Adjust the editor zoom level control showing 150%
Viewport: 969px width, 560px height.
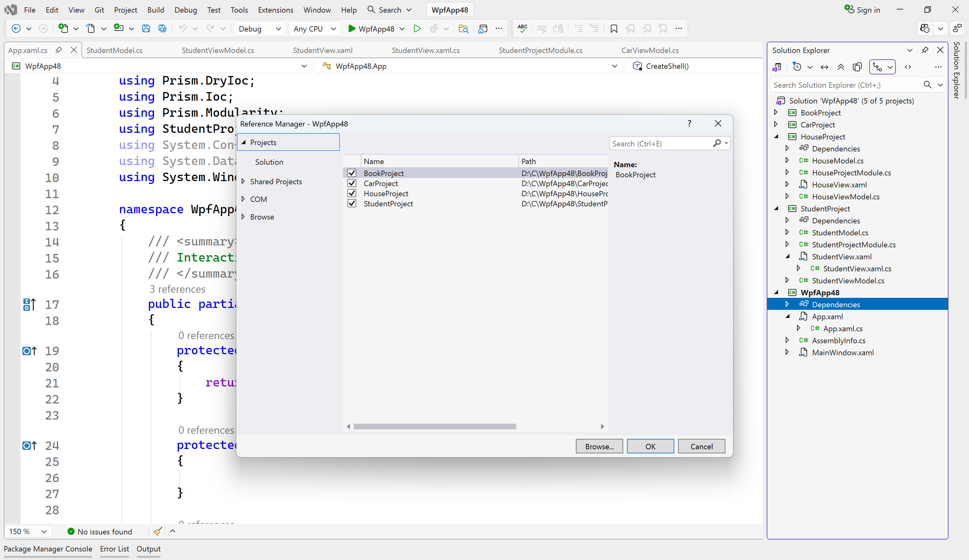(27, 531)
